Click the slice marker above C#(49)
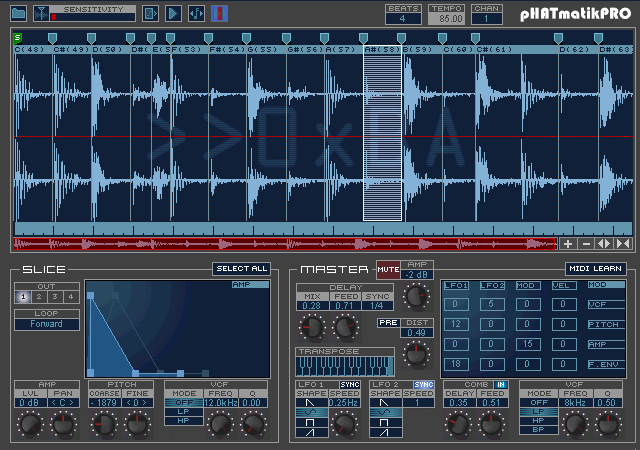Screen dimensions: 640x450 point(52,39)
